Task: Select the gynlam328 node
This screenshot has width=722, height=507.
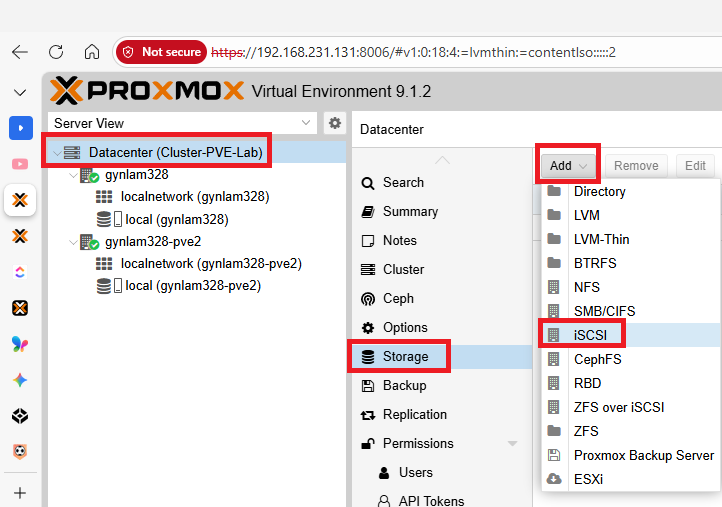Action: pyautogui.click(x=137, y=175)
